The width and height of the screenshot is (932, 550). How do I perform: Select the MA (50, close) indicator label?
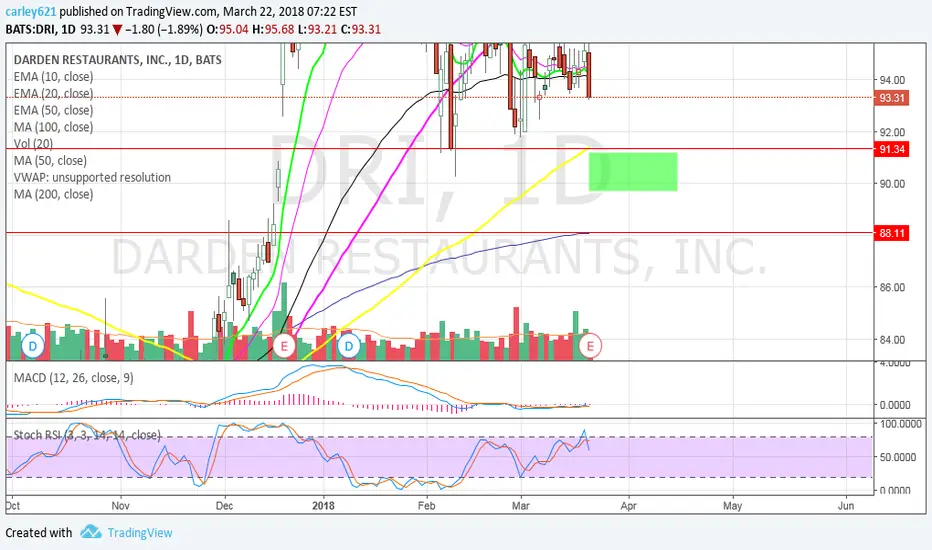pos(51,161)
